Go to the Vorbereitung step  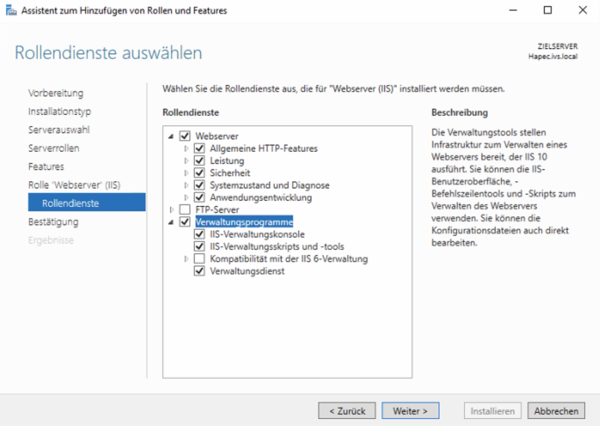[55, 93]
